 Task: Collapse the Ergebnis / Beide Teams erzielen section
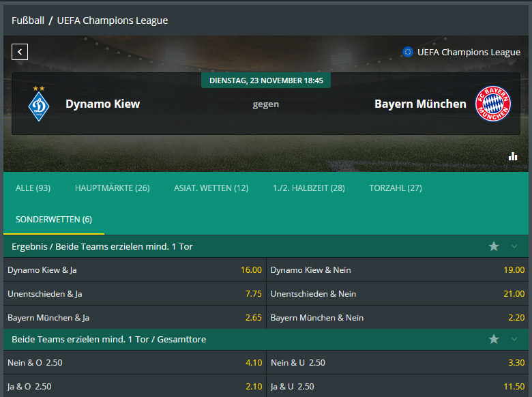[514, 246]
